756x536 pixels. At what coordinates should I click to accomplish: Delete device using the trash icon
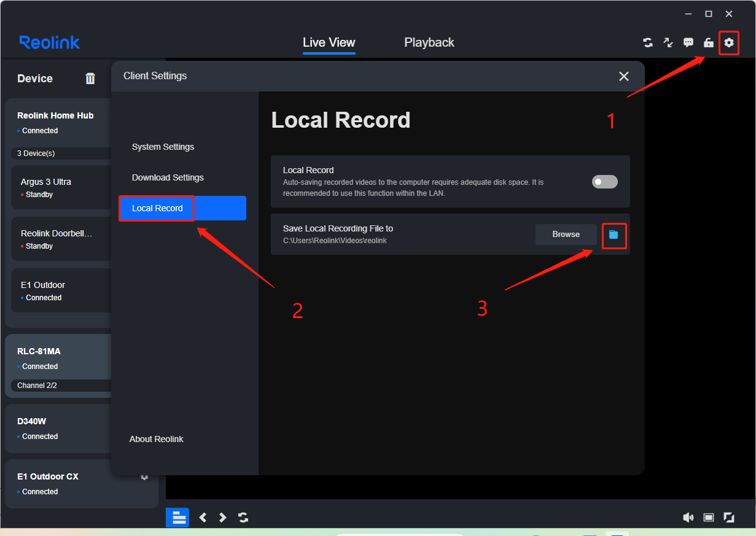(90, 78)
